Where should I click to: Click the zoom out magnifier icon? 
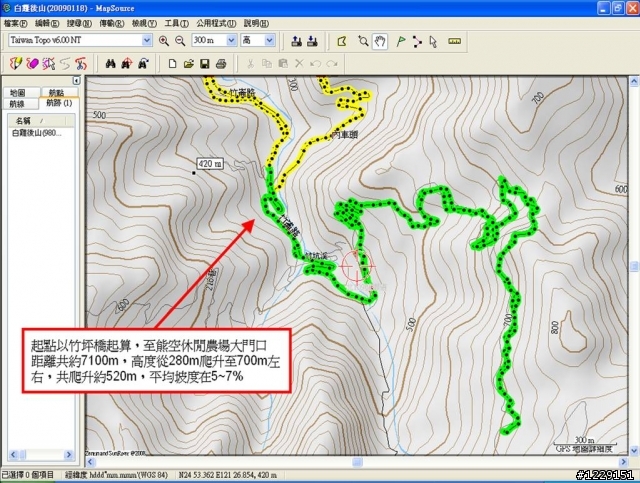[x=180, y=40]
